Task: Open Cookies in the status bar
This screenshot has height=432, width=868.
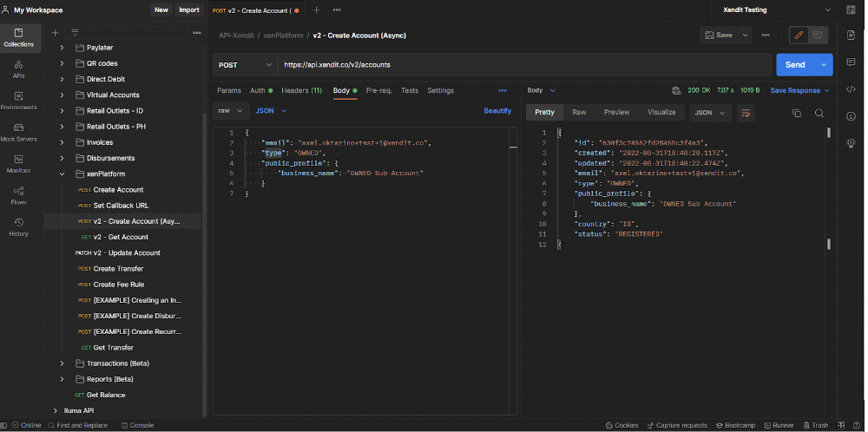Action: point(621,425)
